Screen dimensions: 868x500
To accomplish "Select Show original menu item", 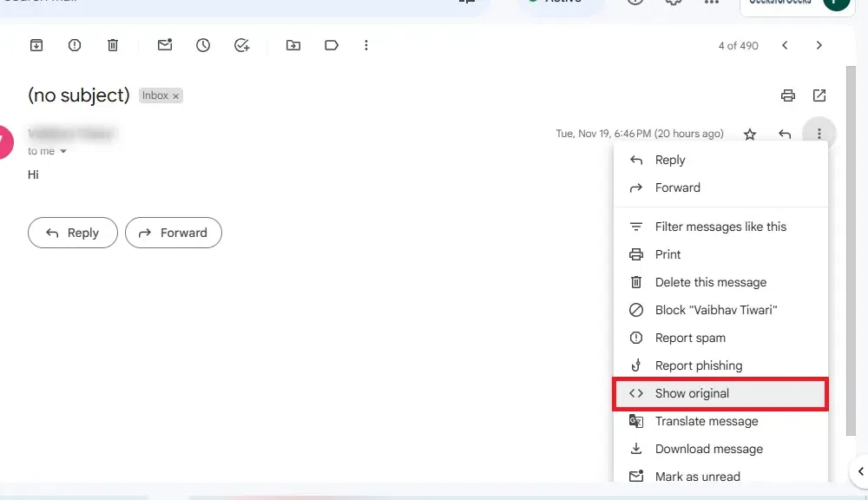I will point(720,394).
